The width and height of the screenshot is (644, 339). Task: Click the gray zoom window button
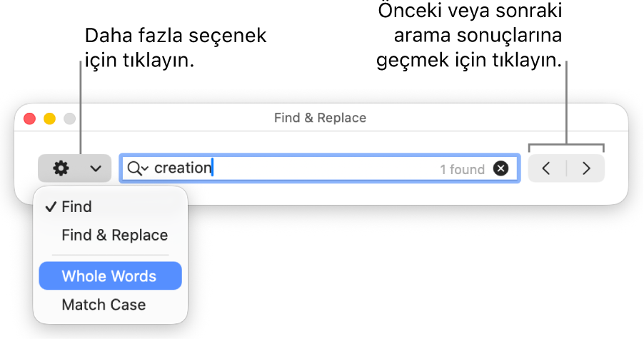[x=70, y=118]
